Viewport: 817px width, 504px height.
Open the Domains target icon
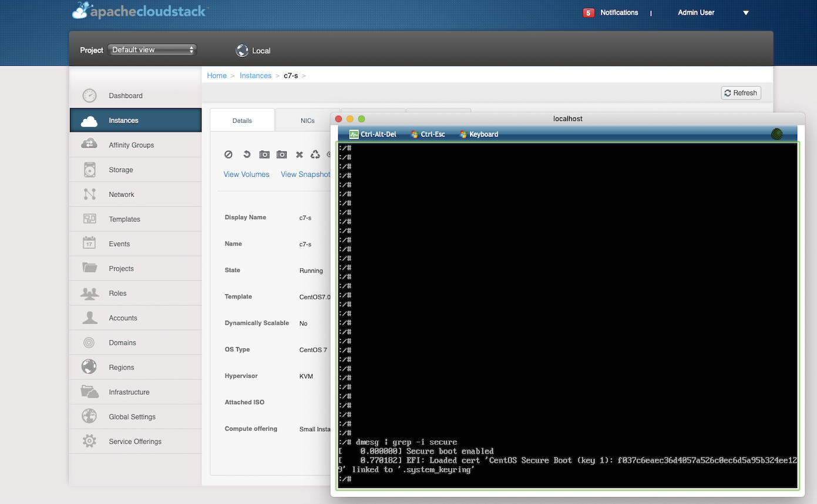coord(89,342)
